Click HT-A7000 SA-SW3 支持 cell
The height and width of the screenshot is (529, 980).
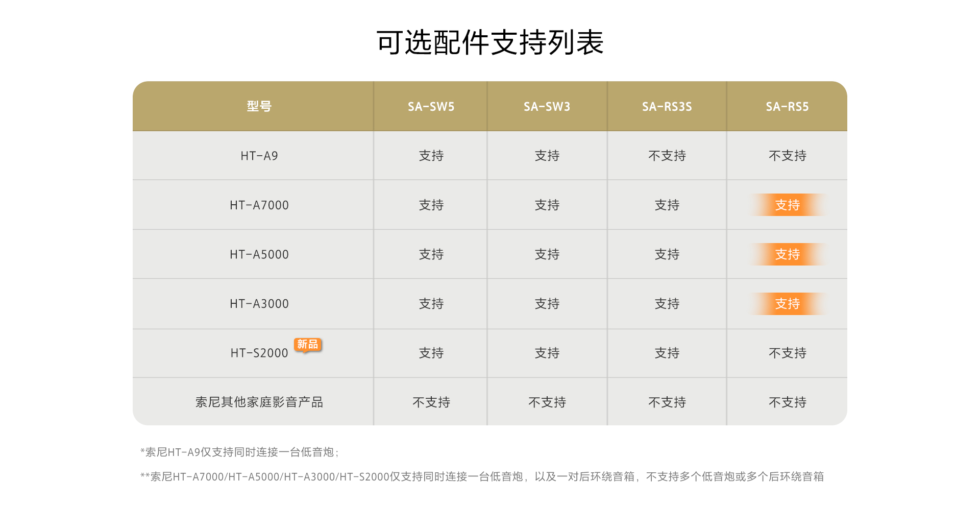(547, 205)
